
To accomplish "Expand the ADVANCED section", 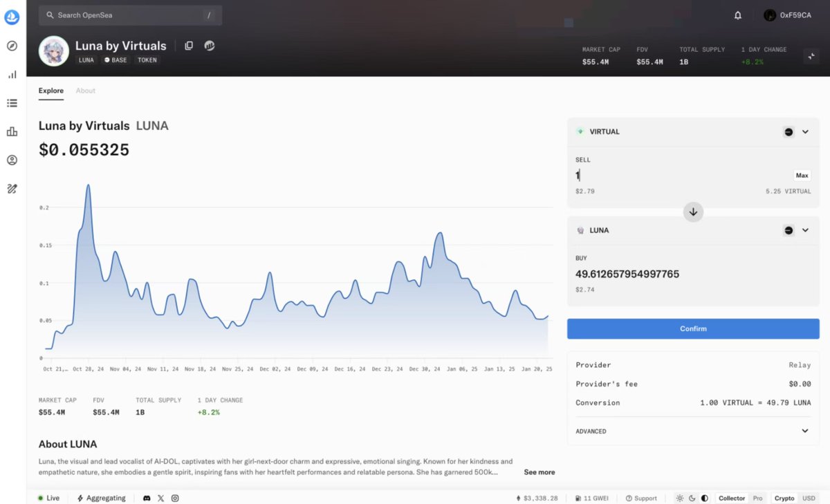I will [x=693, y=431].
